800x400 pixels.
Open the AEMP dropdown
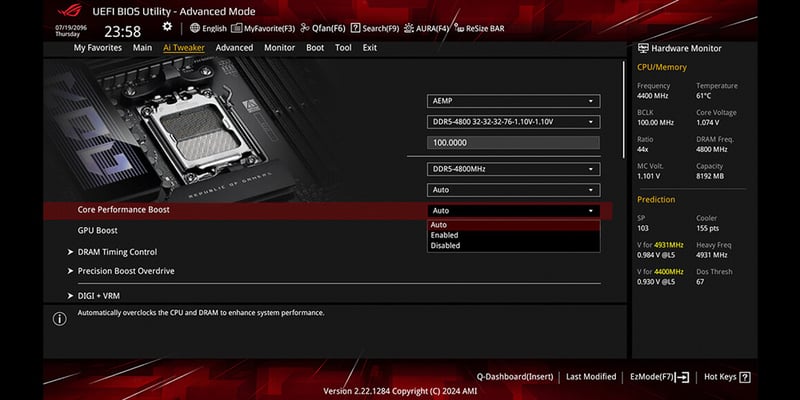513,101
